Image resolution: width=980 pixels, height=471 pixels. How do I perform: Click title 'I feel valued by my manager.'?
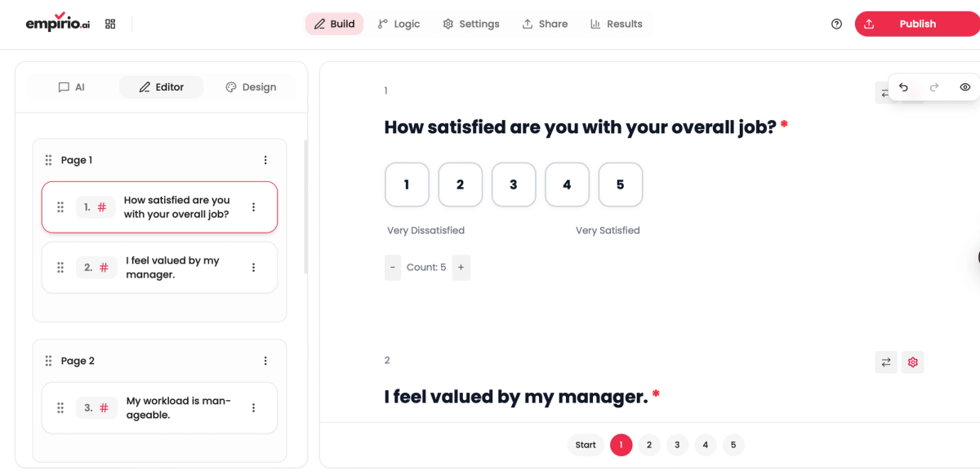(x=516, y=397)
